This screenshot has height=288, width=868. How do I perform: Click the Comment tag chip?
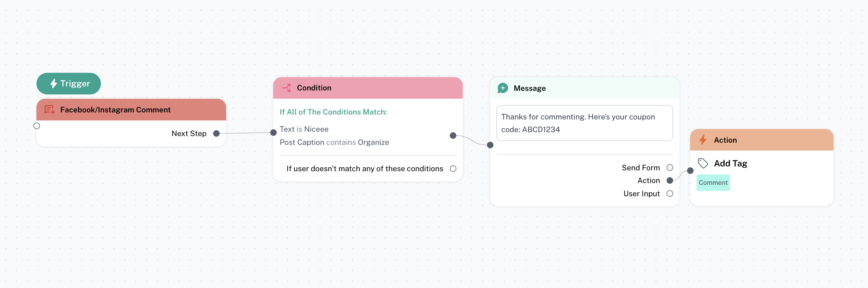coord(713,183)
